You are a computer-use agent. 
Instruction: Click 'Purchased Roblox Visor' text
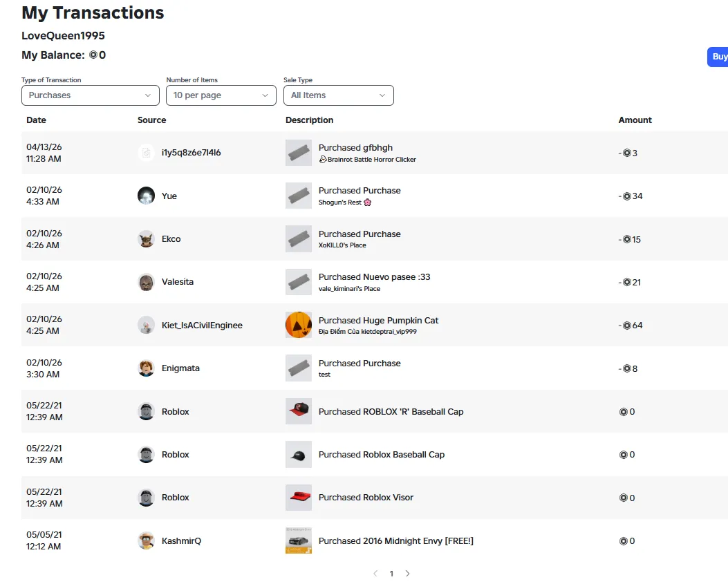click(x=366, y=498)
